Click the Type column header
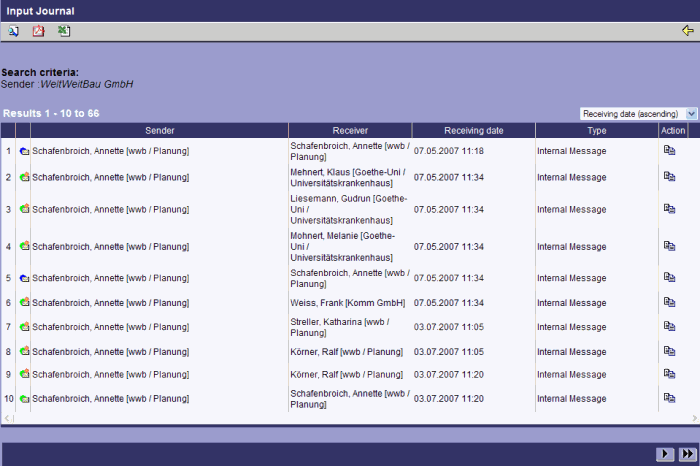 tap(596, 131)
